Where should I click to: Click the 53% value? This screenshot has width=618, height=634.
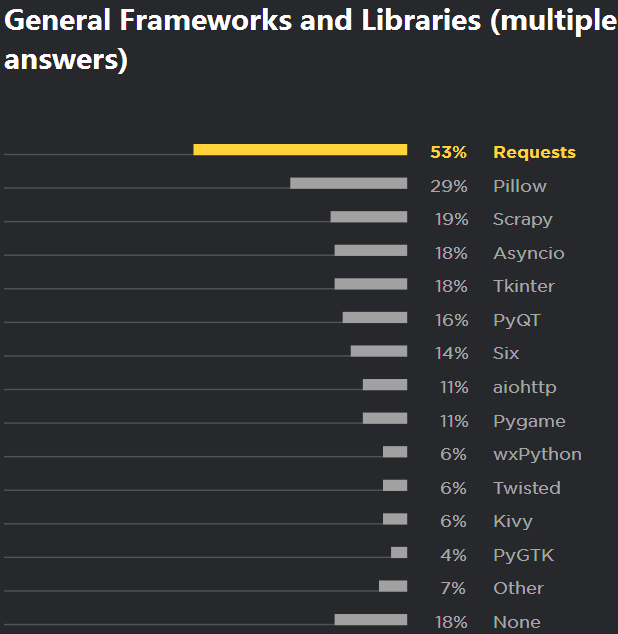pos(448,153)
